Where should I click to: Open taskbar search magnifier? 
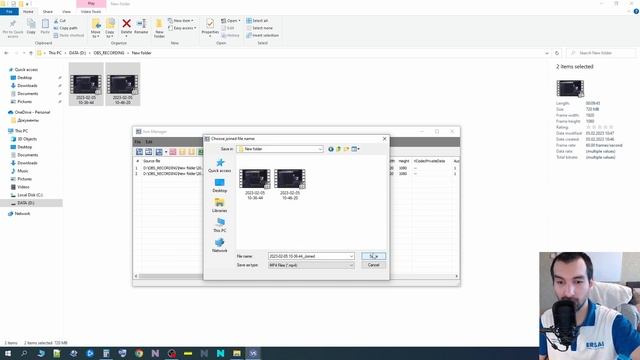click(x=24, y=353)
